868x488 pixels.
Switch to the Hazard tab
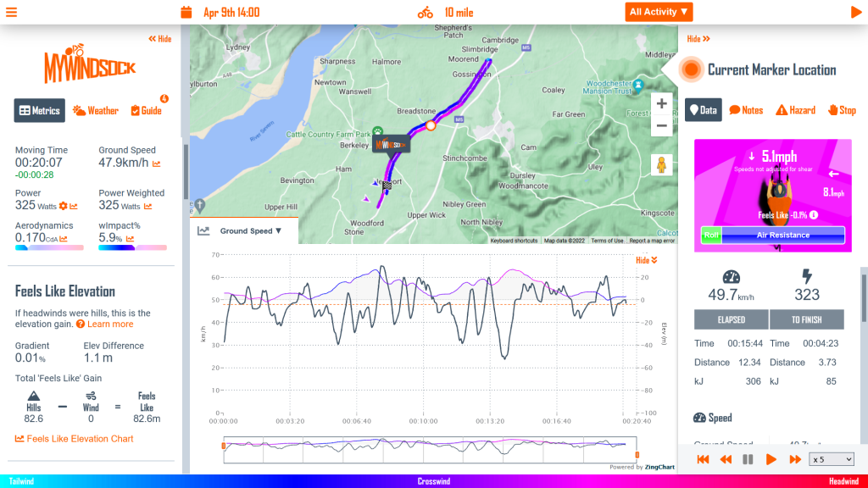click(797, 110)
